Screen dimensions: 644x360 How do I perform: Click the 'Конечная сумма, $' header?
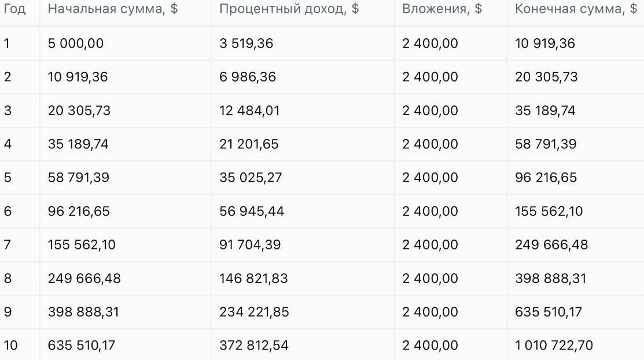pyautogui.click(x=576, y=9)
